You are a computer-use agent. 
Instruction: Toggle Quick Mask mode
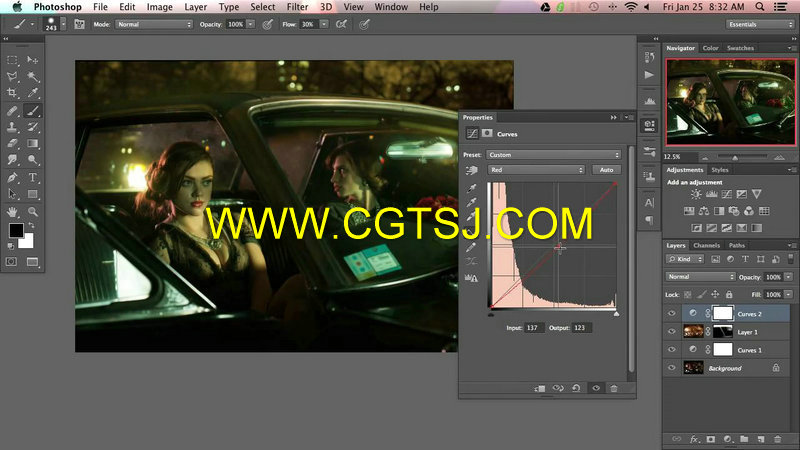pos(12,262)
